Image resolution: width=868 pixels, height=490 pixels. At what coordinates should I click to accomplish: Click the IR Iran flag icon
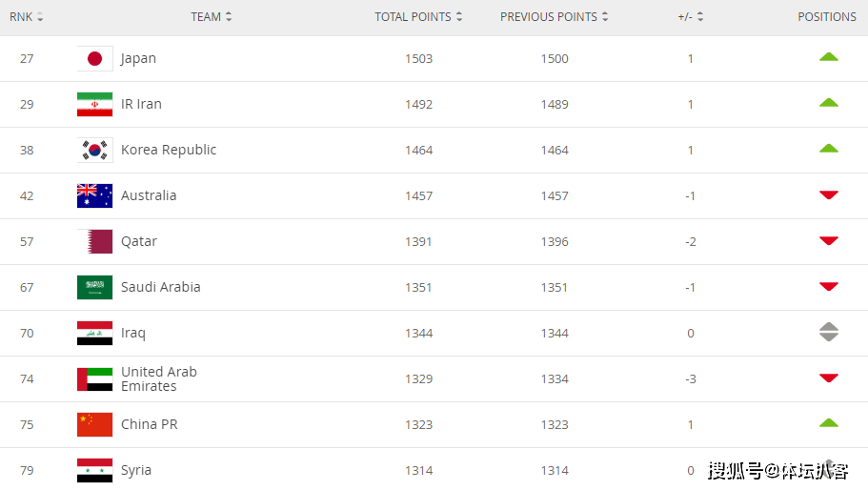pos(94,105)
